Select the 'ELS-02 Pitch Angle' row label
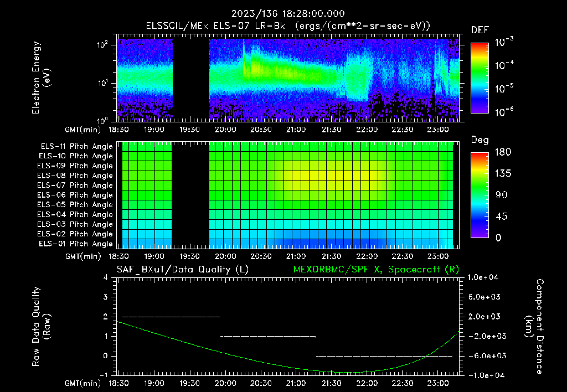The width and height of the screenshot is (567, 392). tap(75, 234)
